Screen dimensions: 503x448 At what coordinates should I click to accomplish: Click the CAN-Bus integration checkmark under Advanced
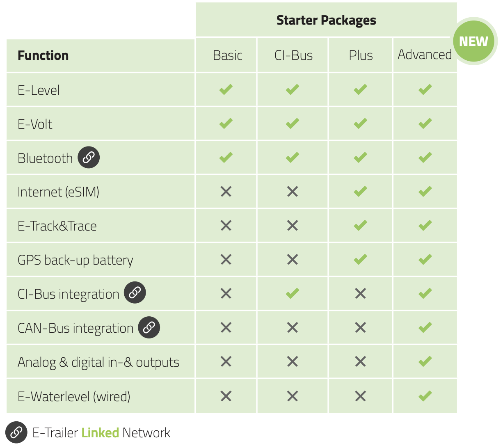[425, 327]
